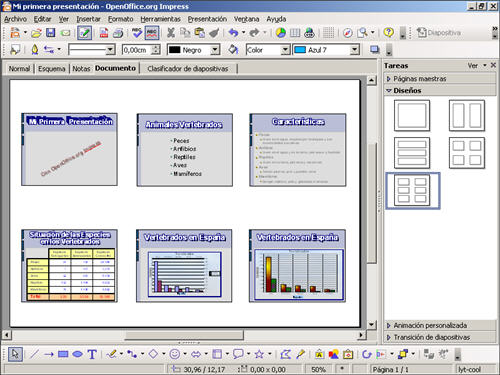Select the Ellipse drawing tool

pos(77,354)
